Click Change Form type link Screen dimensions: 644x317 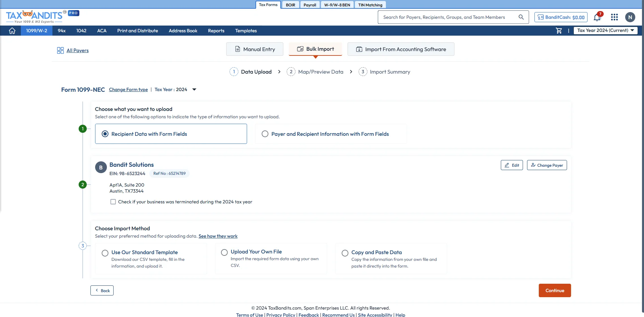(128, 89)
